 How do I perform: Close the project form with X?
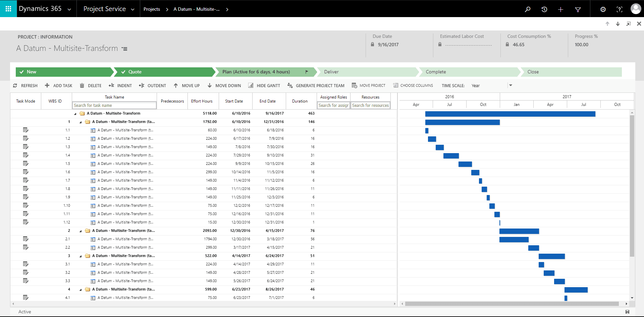pos(639,24)
